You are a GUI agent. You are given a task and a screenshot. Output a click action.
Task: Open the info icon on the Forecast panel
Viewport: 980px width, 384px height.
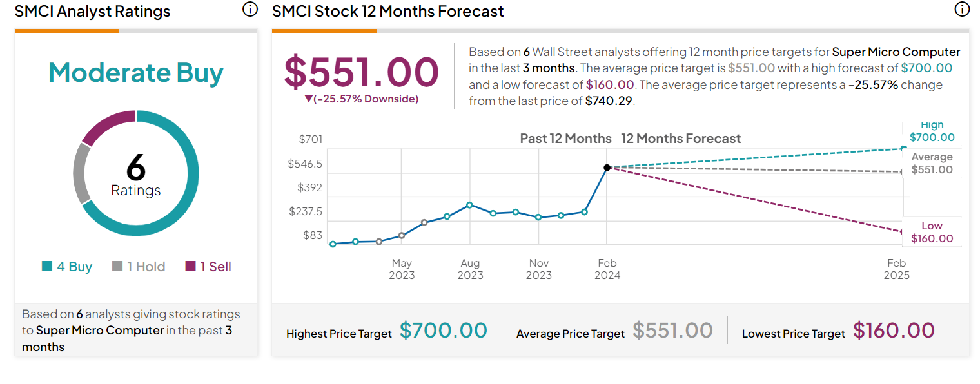pos(961,9)
